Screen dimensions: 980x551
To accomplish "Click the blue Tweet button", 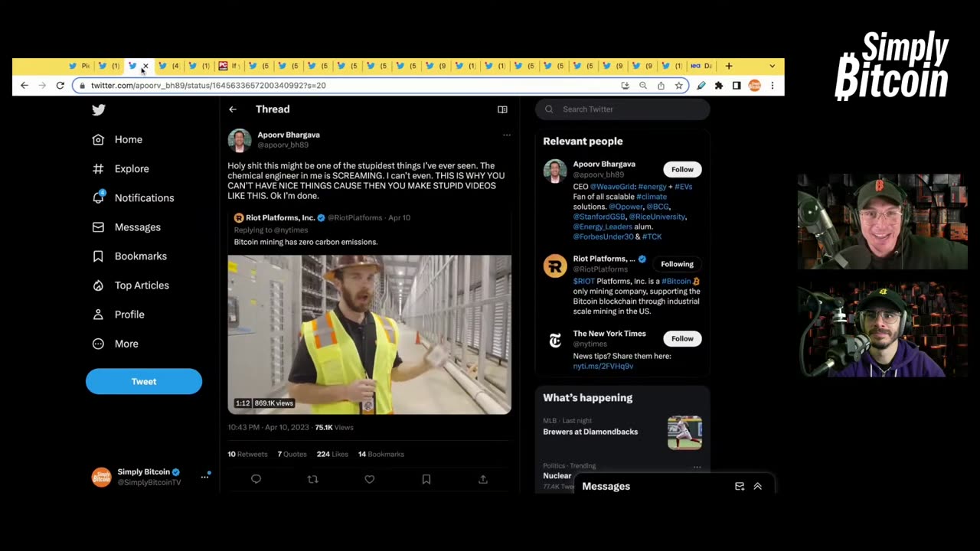I will (144, 381).
